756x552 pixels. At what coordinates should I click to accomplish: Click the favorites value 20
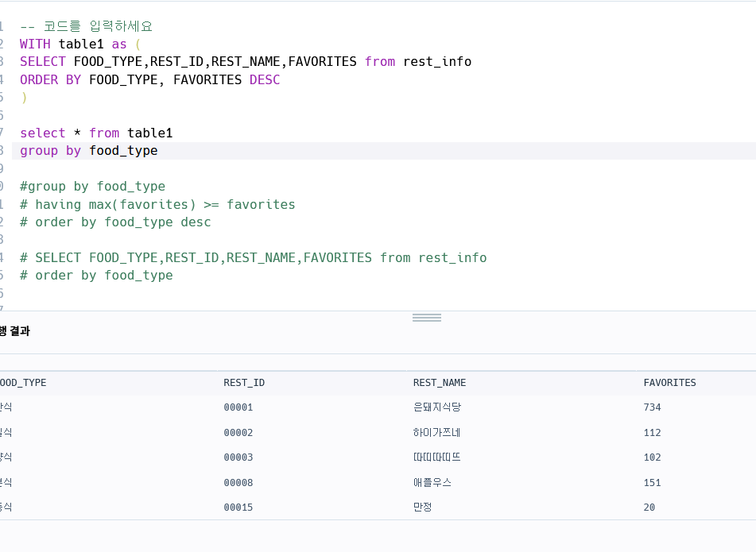click(649, 508)
